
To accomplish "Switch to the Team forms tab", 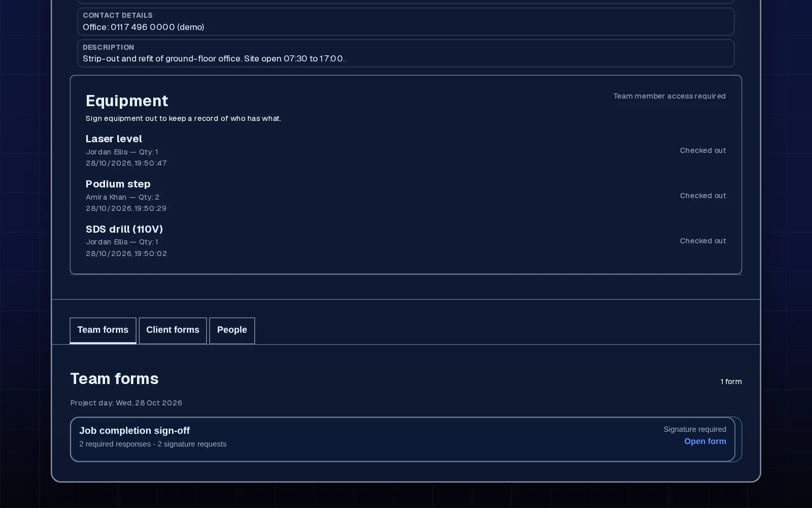I will [x=103, y=330].
